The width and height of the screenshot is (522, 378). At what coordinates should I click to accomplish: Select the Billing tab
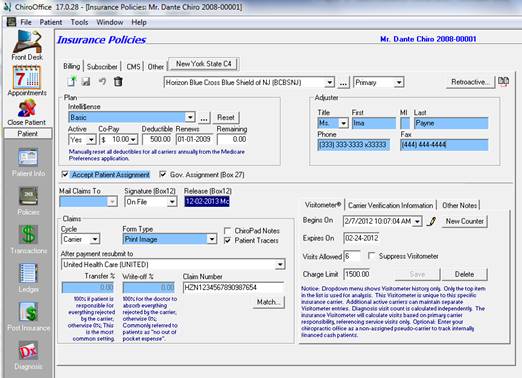(72, 66)
